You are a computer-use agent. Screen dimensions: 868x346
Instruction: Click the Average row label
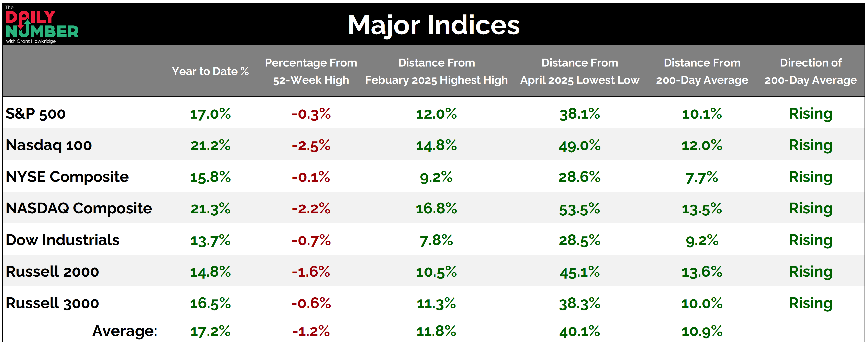[125, 331]
